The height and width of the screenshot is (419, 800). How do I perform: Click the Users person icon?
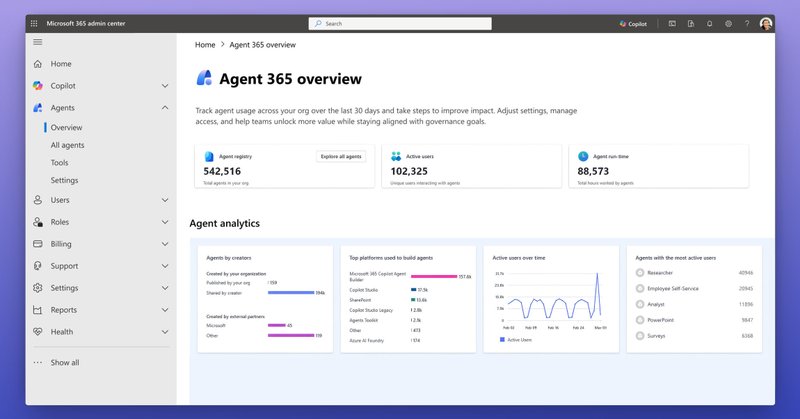[38, 200]
